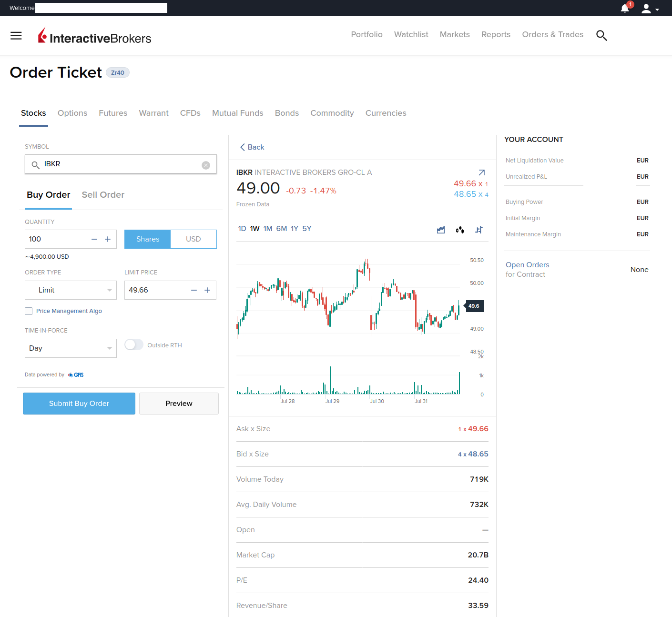Click the Preview button

[x=179, y=404]
